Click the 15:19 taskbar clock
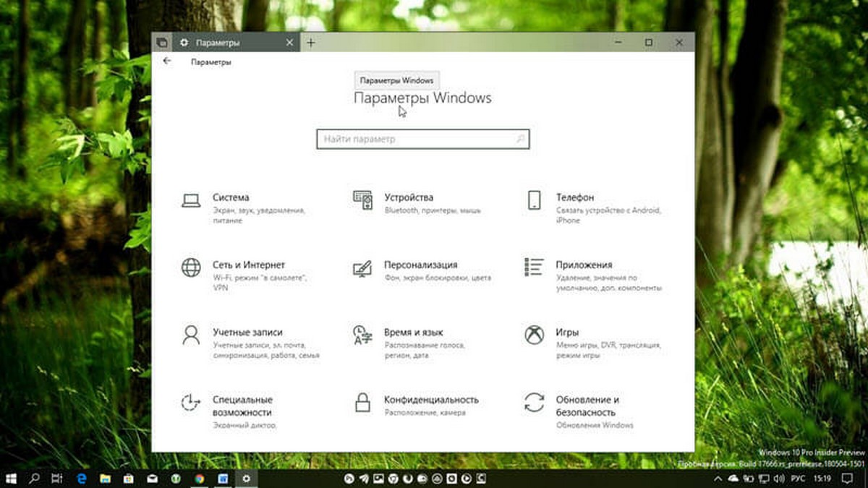 click(x=822, y=479)
